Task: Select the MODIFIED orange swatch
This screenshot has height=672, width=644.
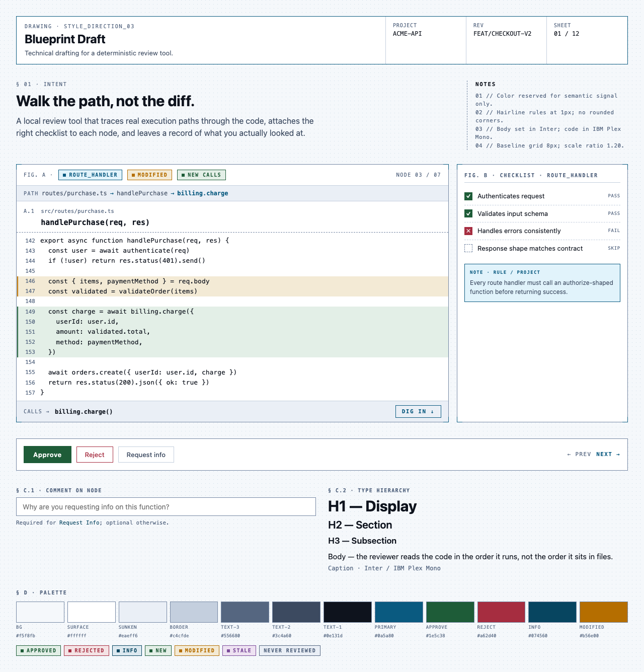Action: click(x=604, y=612)
